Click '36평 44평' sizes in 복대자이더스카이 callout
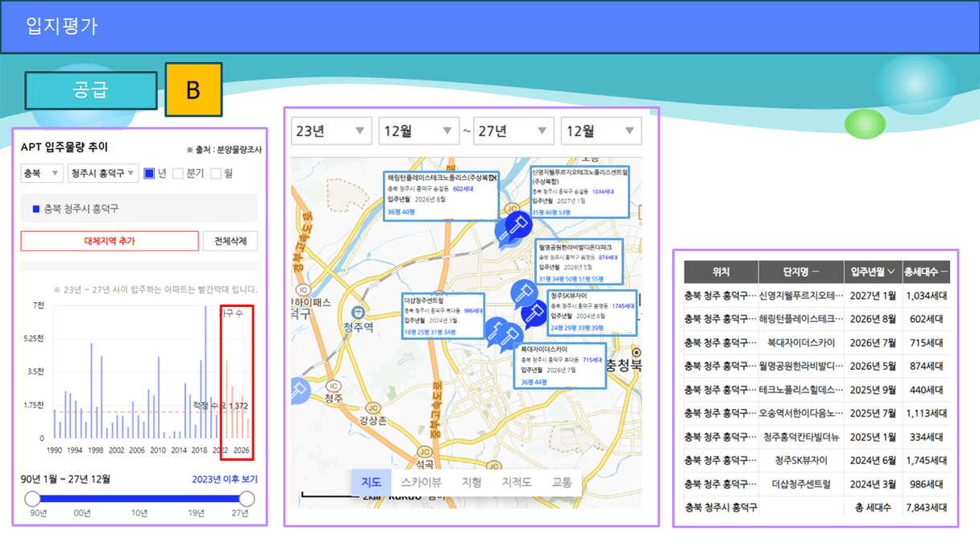 coord(534,382)
